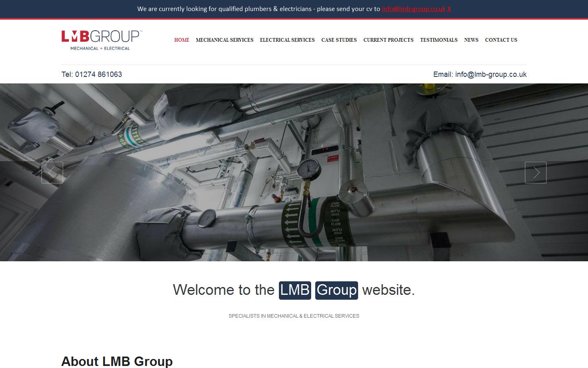Click the LMB Group logo
Viewport: 588px width, 368px height.
pyautogui.click(x=101, y=40)
